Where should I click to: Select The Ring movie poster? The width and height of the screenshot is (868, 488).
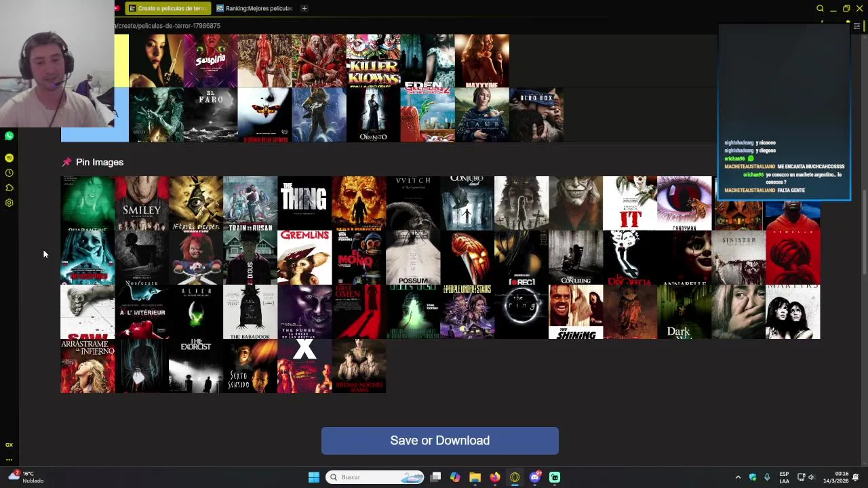click(x=521, y=311)
